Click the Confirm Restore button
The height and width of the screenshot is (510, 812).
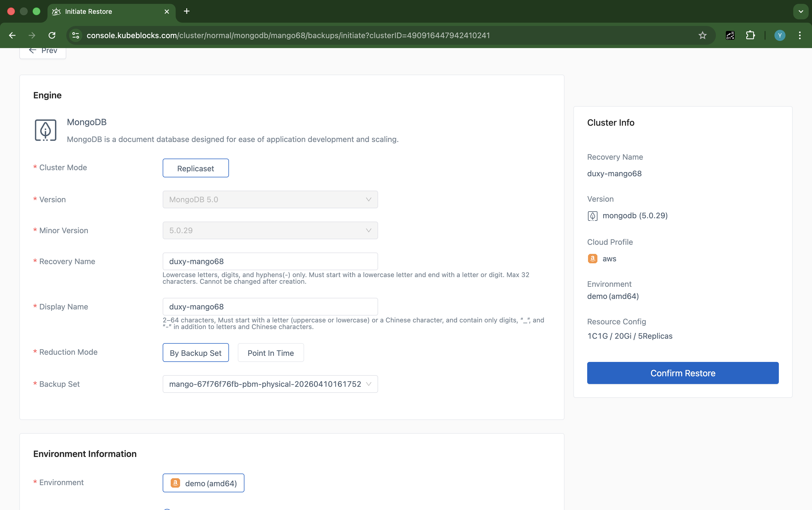pos(682,373)
